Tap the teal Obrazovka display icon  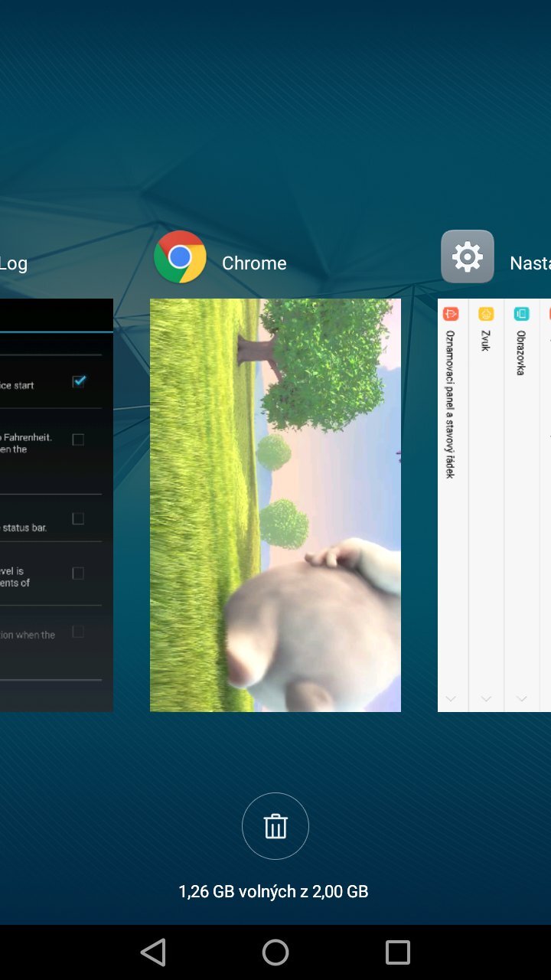521,314
